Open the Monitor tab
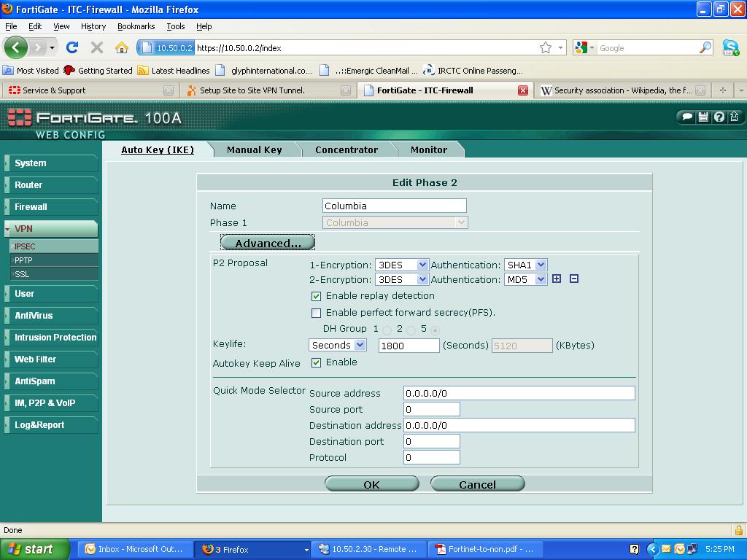747x560 pixels. point(429,149)
